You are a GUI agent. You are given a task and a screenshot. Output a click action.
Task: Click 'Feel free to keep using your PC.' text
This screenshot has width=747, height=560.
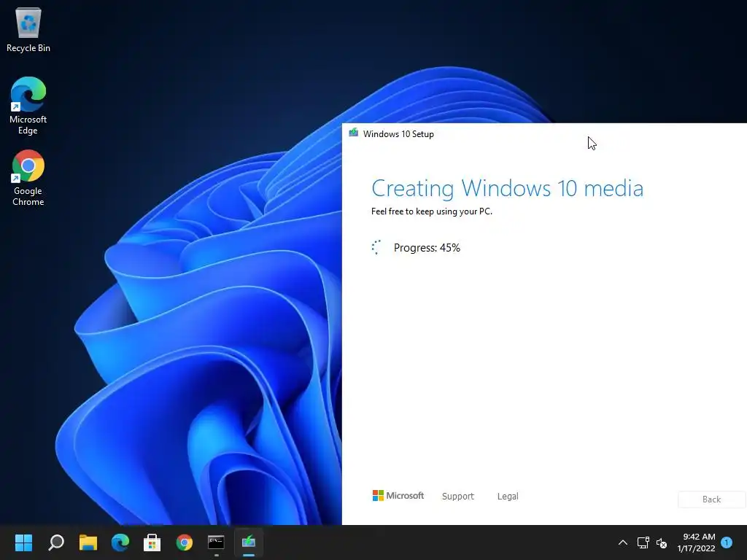point(432,211)
